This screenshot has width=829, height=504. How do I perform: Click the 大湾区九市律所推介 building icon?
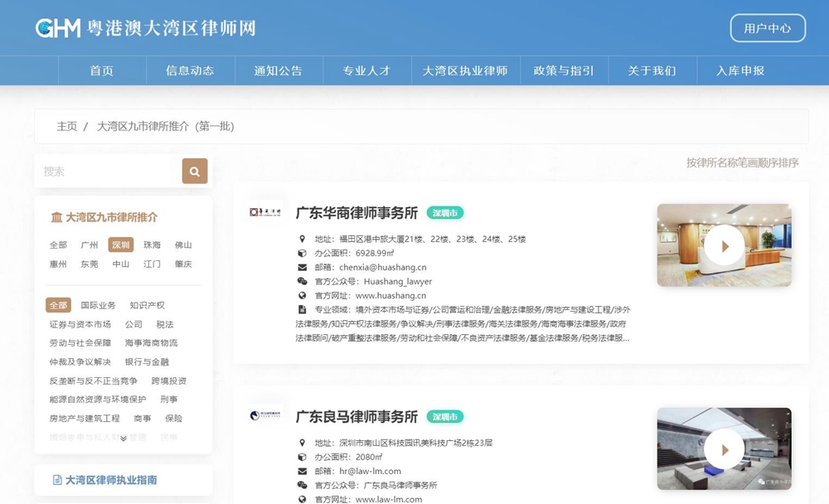[x=56, y=217]
